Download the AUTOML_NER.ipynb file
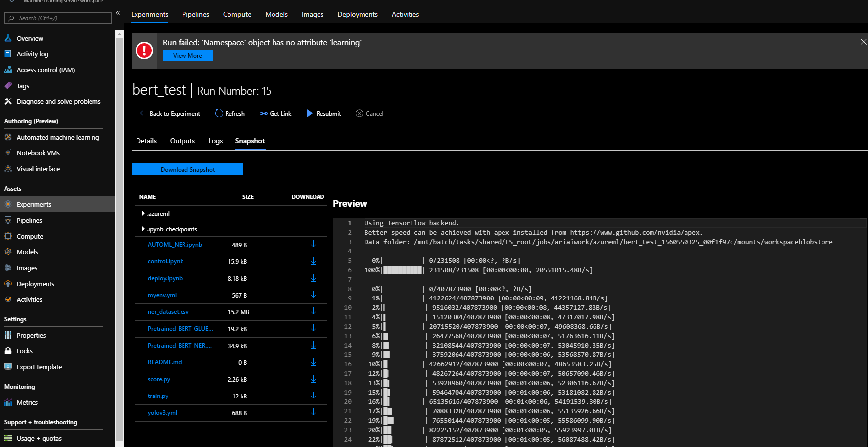 pyautogui.click(x=313, y=245)
